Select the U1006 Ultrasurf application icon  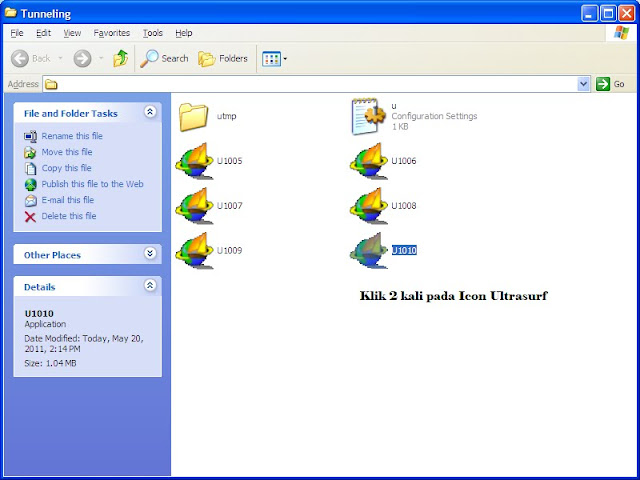[369, 161]
